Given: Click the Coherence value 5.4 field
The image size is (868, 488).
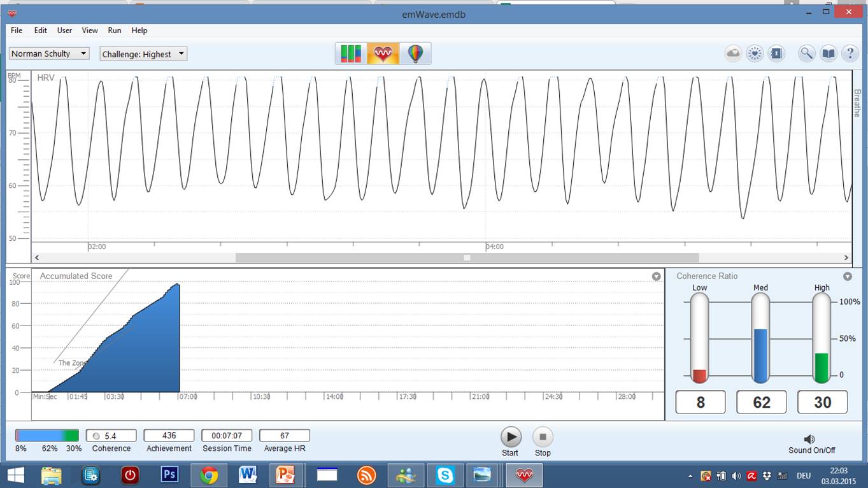Looking at the screenshot, I should (x=111, y=436).
